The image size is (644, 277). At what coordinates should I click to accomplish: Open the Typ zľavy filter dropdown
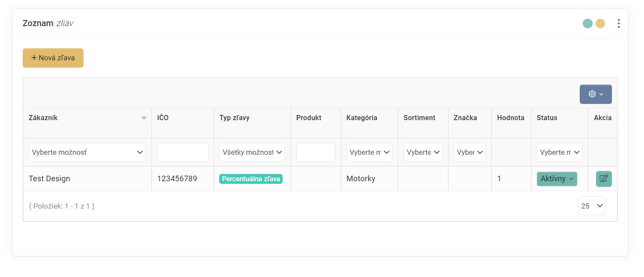click(252, 152)
